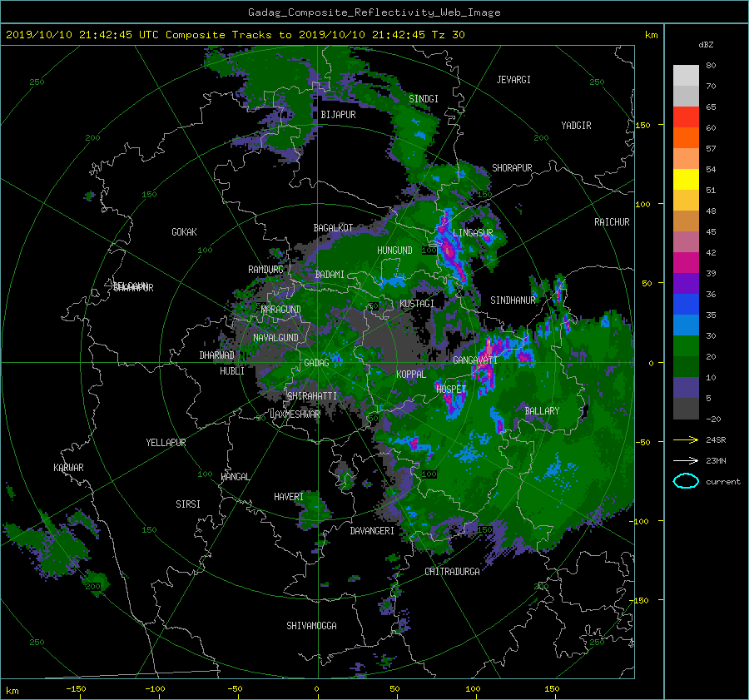Click the SIRSI city label

point(188,504)
